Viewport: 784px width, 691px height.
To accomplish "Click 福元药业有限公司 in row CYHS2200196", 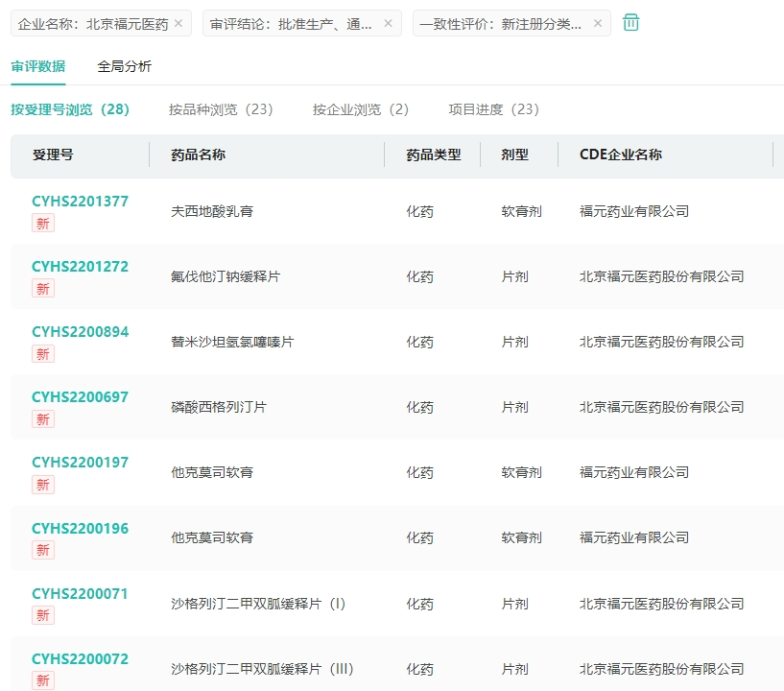I will point(634,538).
